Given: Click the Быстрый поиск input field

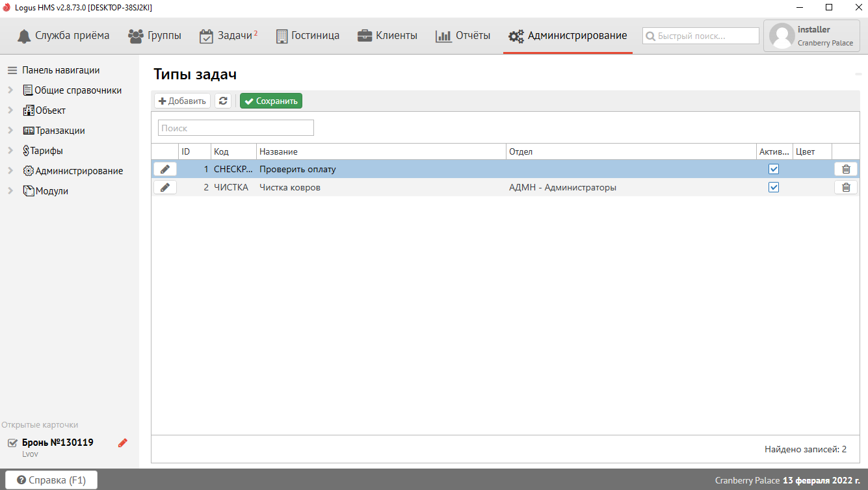Looking at the screenshot, I should point(701,36).
